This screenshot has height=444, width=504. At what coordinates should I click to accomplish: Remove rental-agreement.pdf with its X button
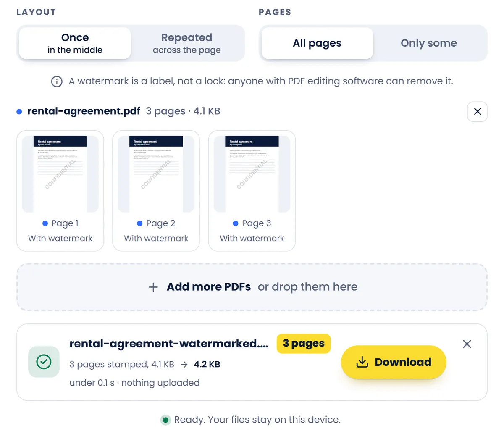(477, 111)
